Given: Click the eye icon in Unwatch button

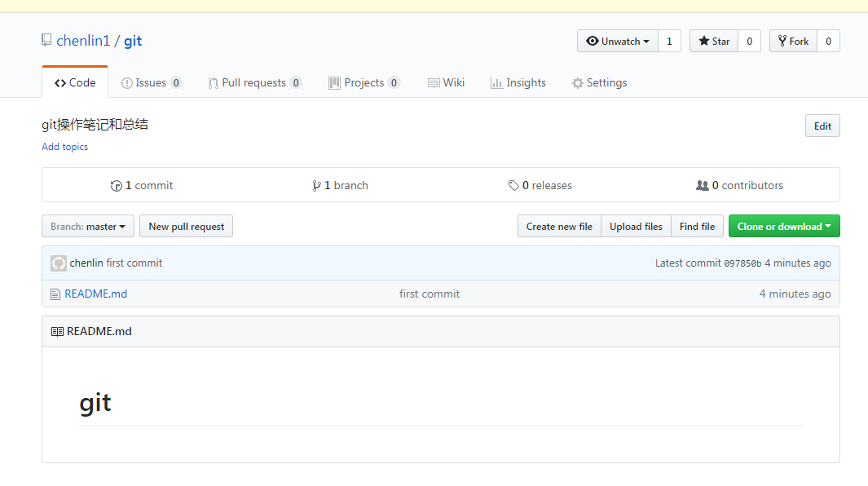Looking at the screenshot, I should coord(593,41).
